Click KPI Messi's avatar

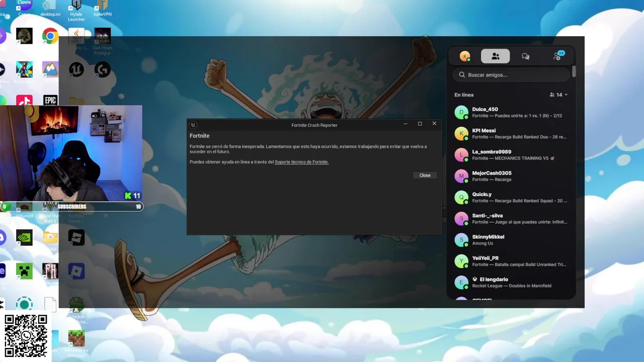pyautogui.click(x=461, y=133)
